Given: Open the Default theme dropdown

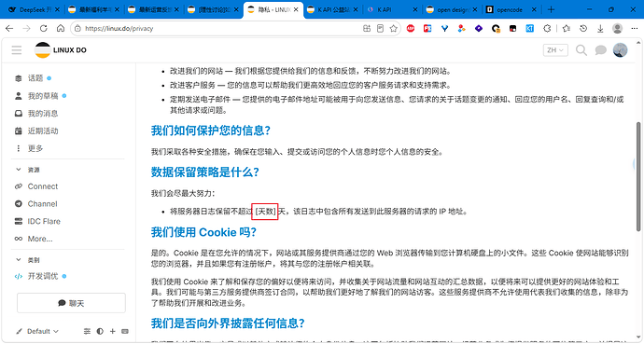Looking at the screenshot, I should click(x=37, y=331).
